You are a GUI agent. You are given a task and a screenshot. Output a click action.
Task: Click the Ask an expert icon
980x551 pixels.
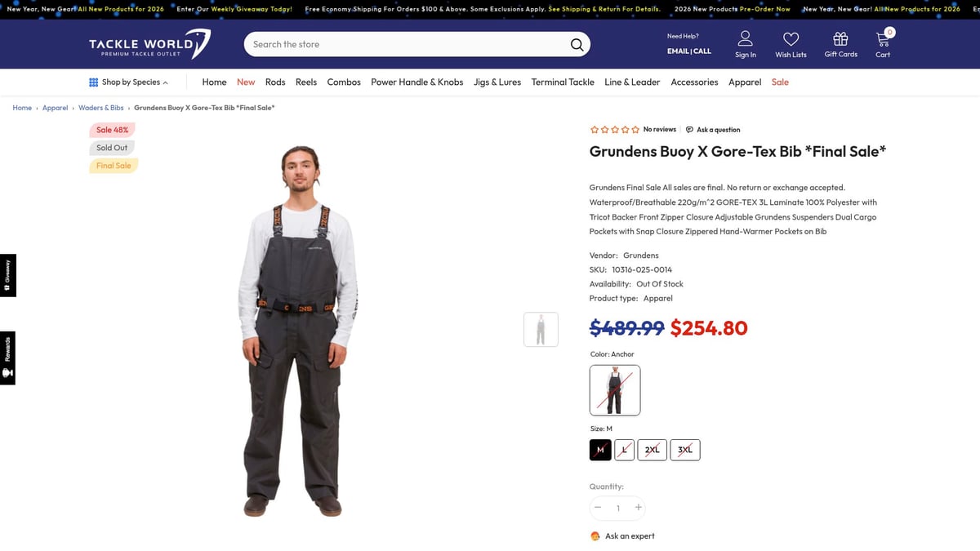(x=595, y=536)
